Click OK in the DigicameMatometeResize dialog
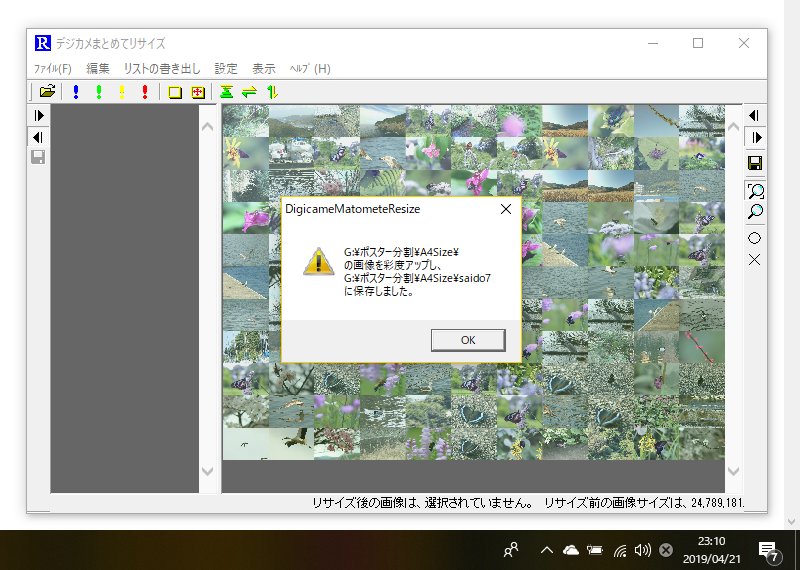The image size is (800, 570). (468, 340)
